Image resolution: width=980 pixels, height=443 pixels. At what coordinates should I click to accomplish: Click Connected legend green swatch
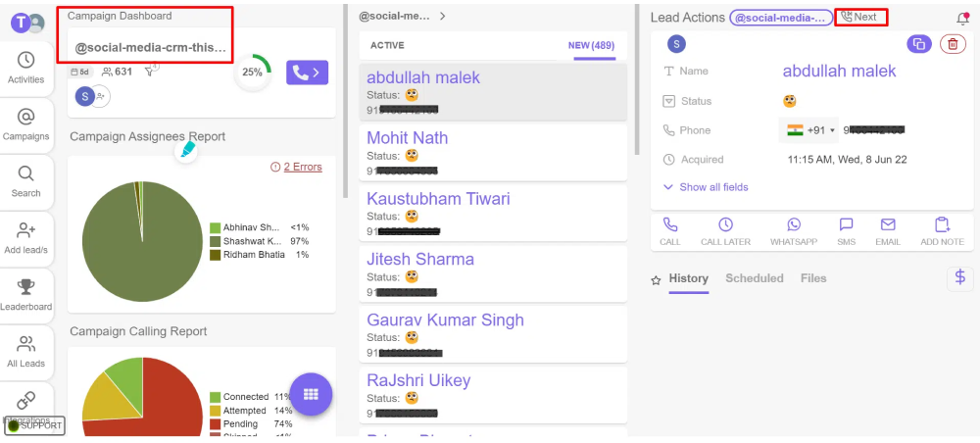[215, 397]
